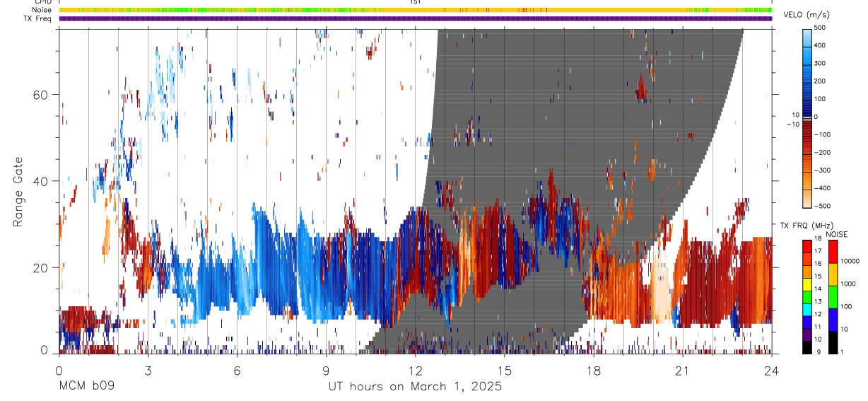The height and width of the screenshot is (401, 868).
Task: Click the 24 tick on UT hours axis
Action: click(x=772, y=370)
